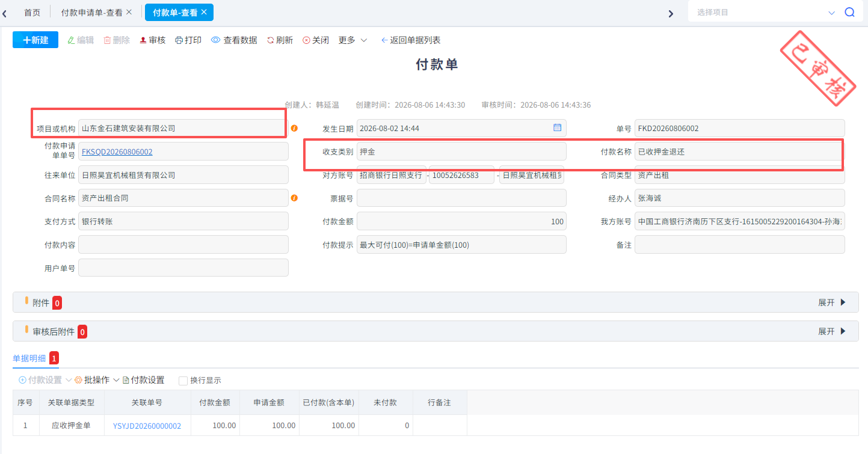
Task: Click the search magnifier icon
Action: pyautogui.click(x=849, y=12)
